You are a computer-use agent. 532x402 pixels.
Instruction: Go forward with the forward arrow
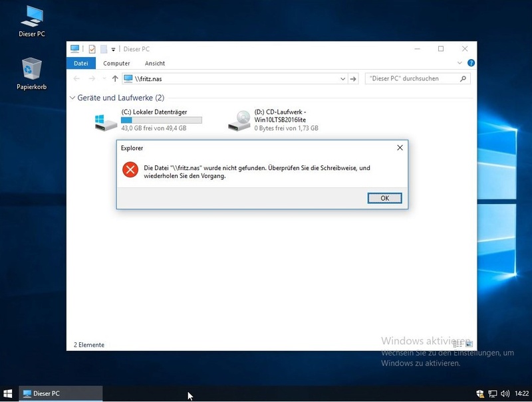92,78
